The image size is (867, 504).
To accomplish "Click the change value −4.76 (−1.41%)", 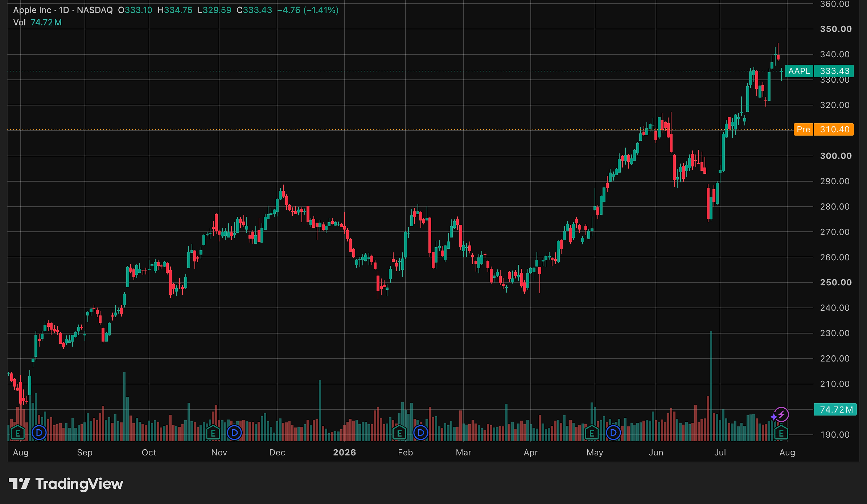I will (x=308, y=10).
